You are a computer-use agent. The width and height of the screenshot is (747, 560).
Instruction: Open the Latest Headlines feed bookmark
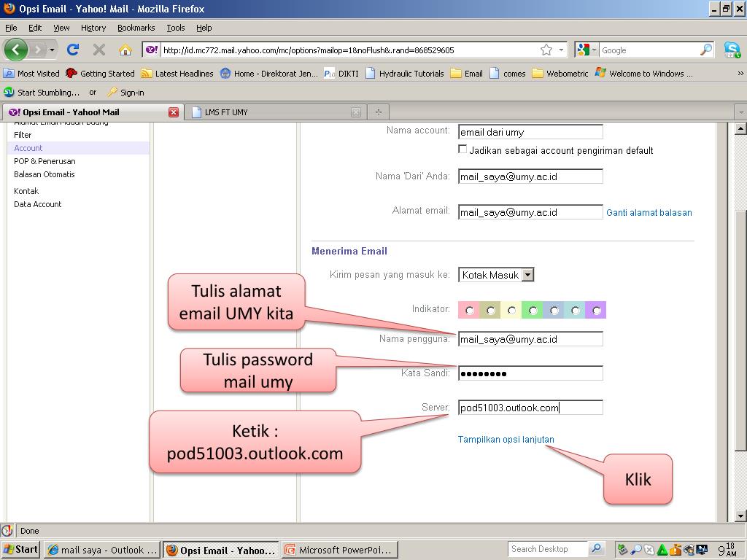178,74
